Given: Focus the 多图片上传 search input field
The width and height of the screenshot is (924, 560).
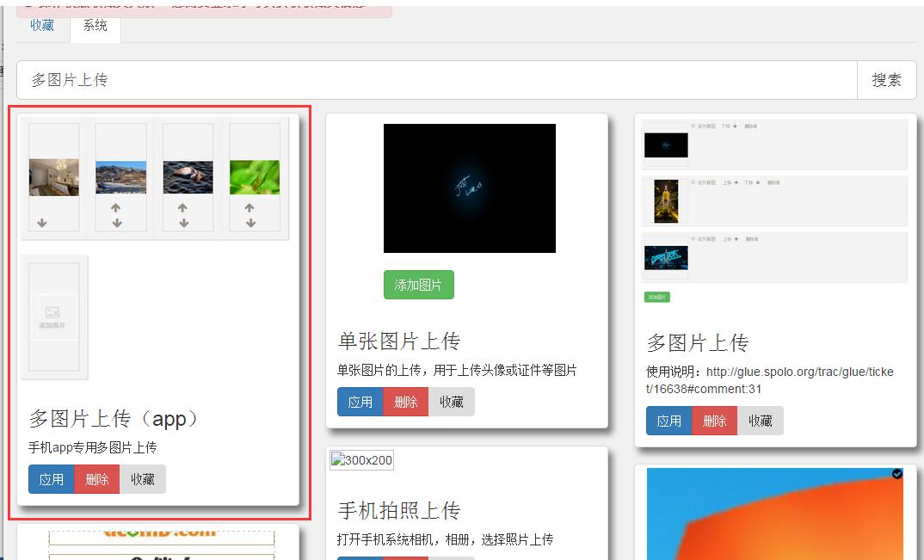Looking at the screenshot, I should 437,80.
